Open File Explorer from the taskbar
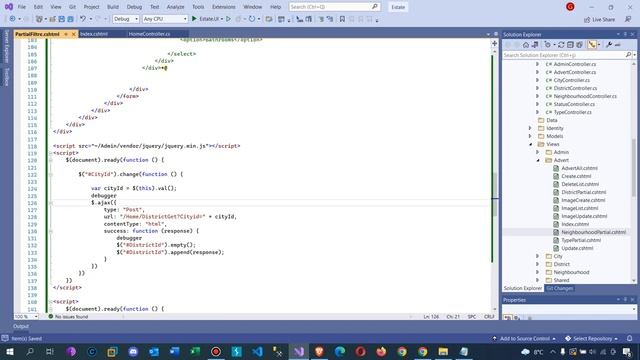The image size is (640, 360). click(x=443, y=351)
